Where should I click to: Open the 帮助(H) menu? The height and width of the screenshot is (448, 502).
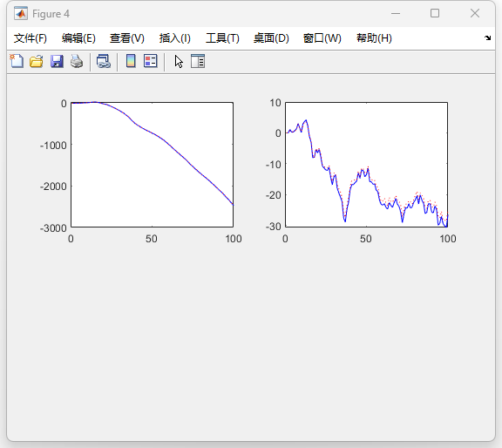(374, 38)
